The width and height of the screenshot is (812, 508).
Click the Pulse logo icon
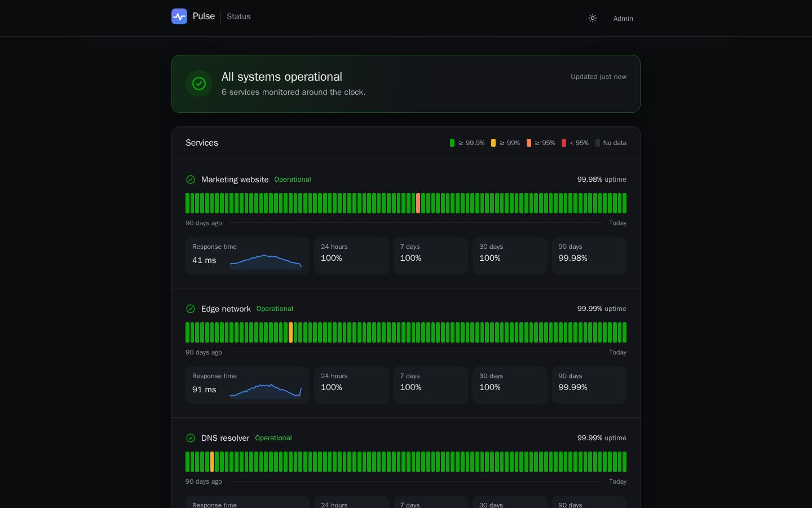(179, 16)
